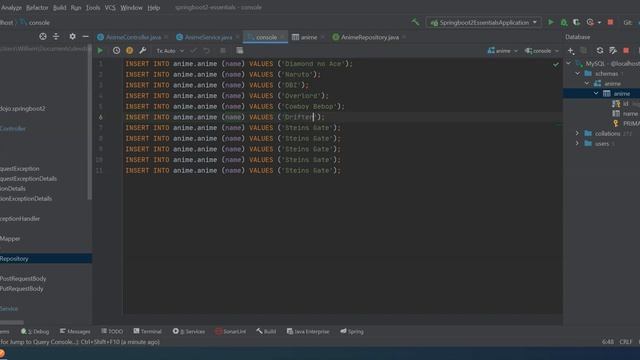Screen dimensions: 640x360
Task: Open console settings with the wrench icon
Action: pos(142,50)
